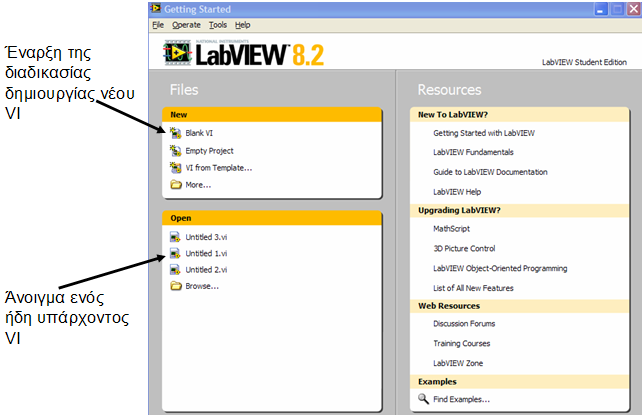The height and width of the screenshot is (415, 643).
Task: Click the VI from Template icon
Action: pyautogui.click(x=176, y=168)
